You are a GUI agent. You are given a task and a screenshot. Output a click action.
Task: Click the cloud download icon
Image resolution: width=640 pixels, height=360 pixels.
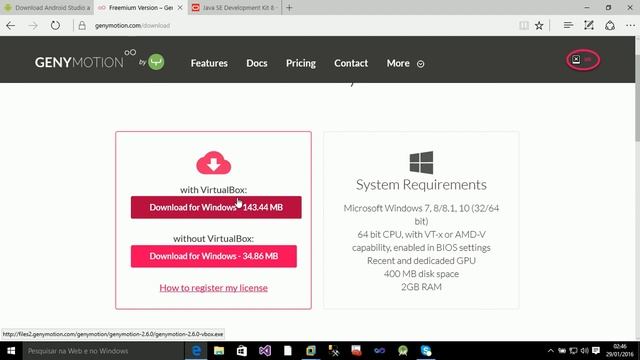coord(213,162)
